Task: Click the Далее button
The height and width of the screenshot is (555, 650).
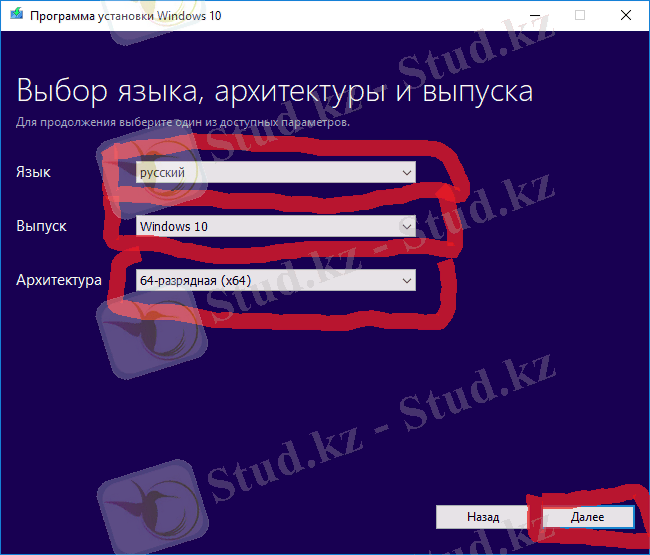Action: point(588,516)
